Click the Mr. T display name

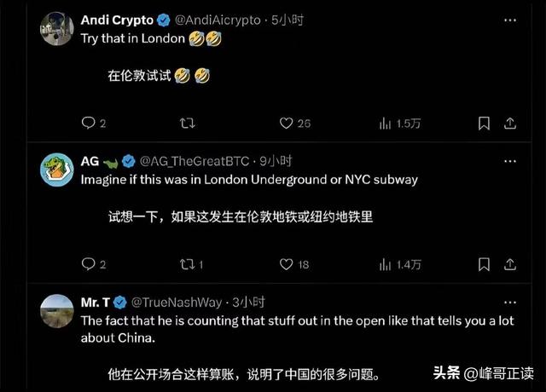[96, 302]
